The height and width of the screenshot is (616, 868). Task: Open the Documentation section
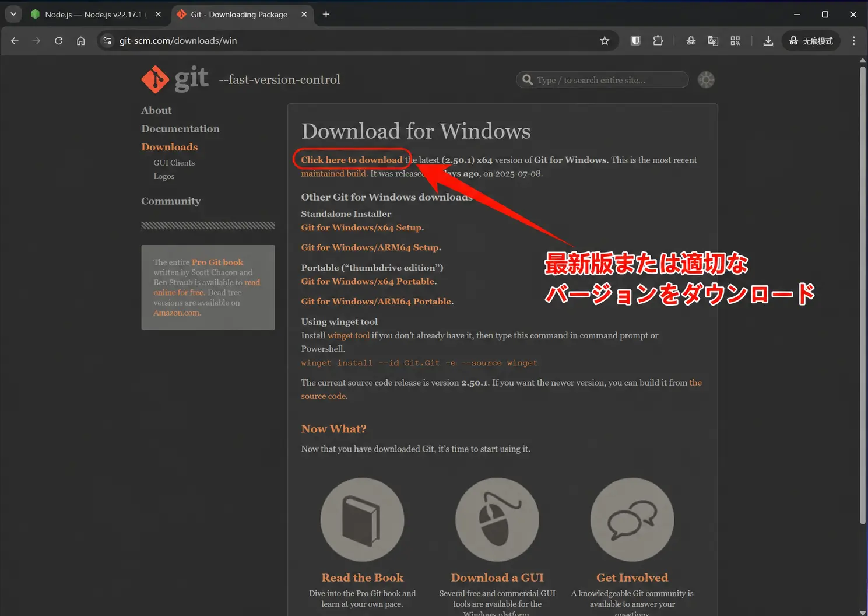coord(180,129)
